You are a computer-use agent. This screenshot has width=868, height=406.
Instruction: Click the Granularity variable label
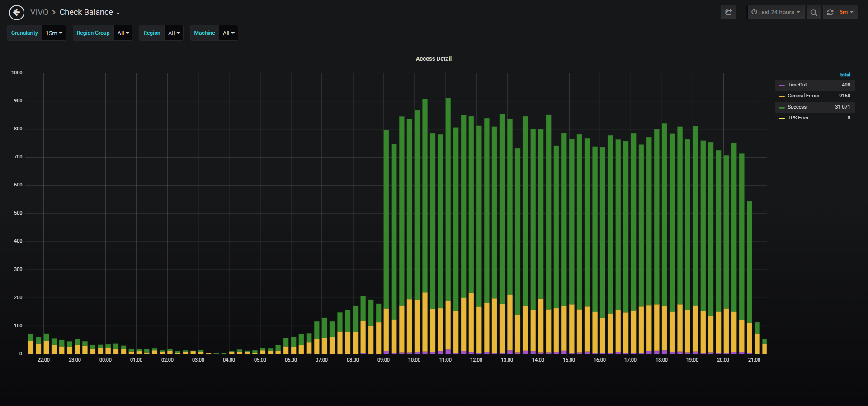[24, 33]
